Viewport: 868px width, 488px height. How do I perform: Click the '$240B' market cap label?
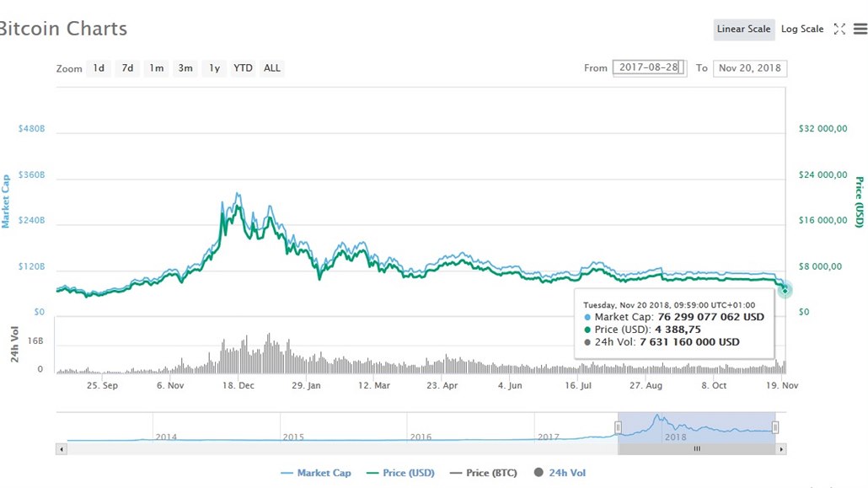click(x=31, y=221)
